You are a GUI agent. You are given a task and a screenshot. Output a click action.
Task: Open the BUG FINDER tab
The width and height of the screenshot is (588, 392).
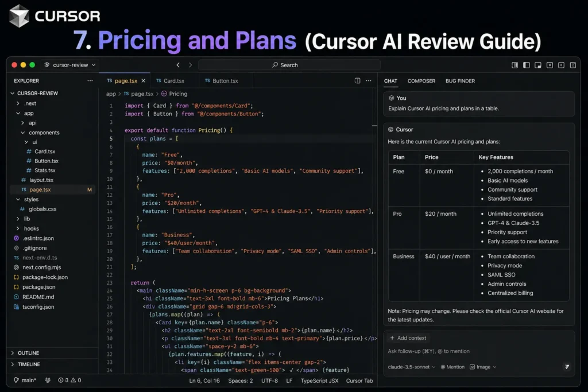(x=460, y=81)
